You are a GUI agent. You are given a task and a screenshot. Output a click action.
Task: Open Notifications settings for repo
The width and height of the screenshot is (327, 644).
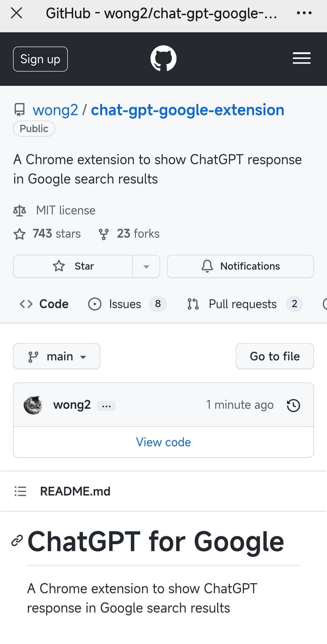[240, 266]
